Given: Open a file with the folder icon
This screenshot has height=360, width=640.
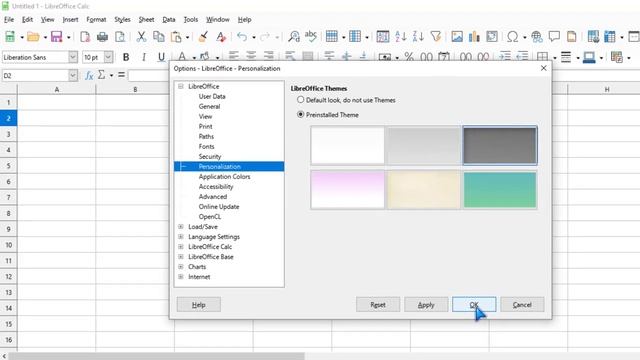Looking at the screenshot, I should point(33,37).
